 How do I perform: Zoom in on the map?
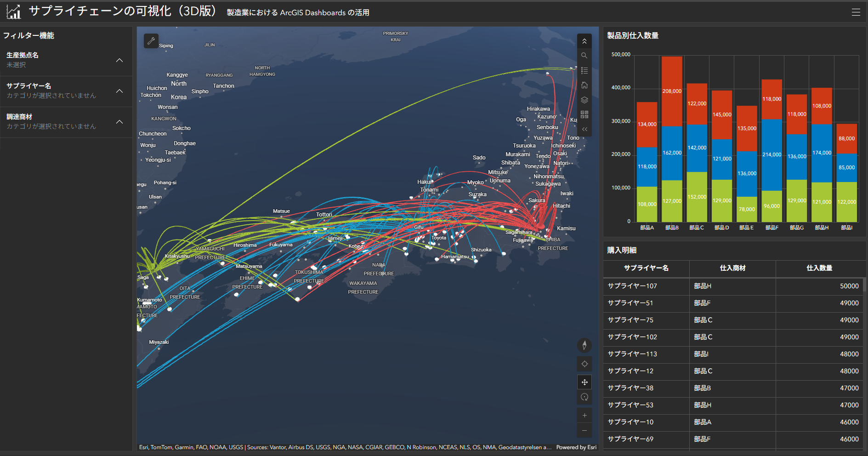(x=584, y=416)
